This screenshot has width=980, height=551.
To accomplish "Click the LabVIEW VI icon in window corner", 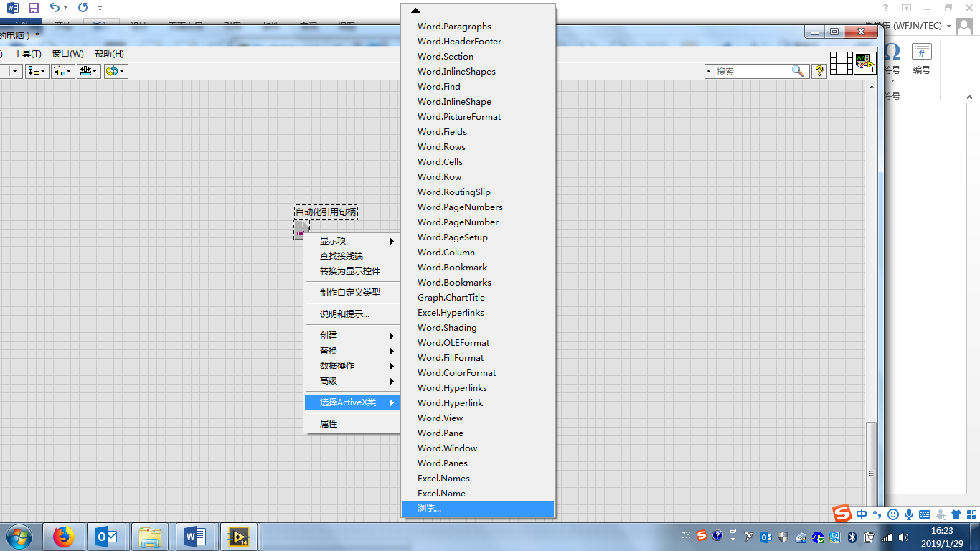I will click(x=865, y=62).
